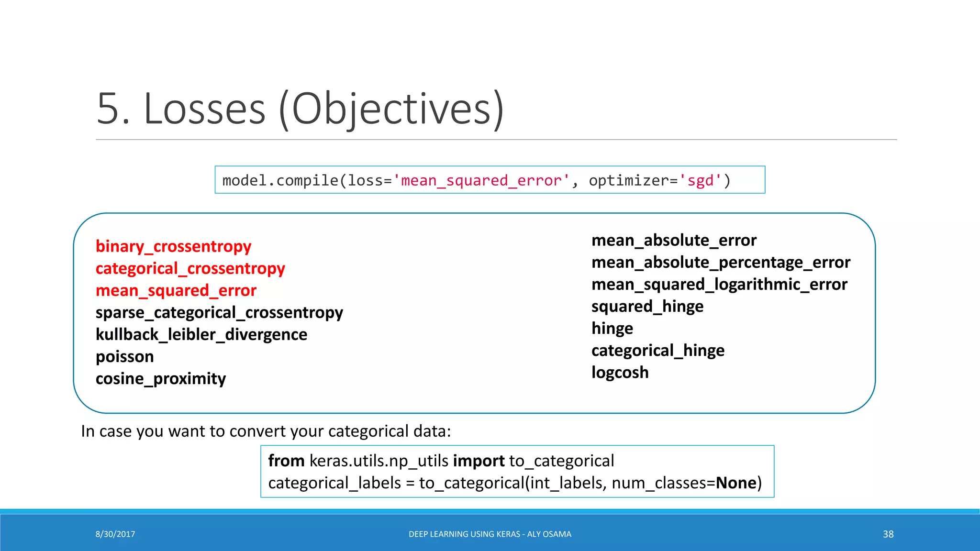Click the 'from keras.utils.np_utils import' line
The width and height of the screenshot is (980, 551).
(441, 461)
